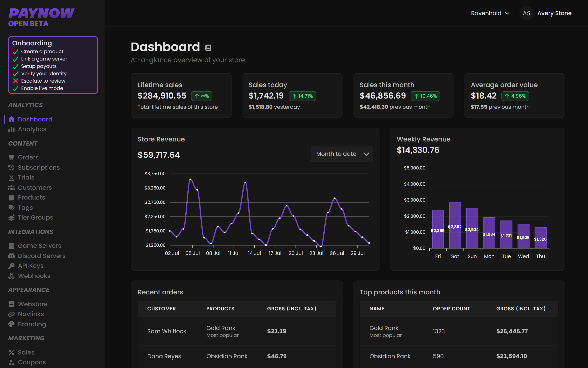Click the Coupons icon in sidebar
The width and height of the screenshot is (588, 368).
[x=11, y=362]
